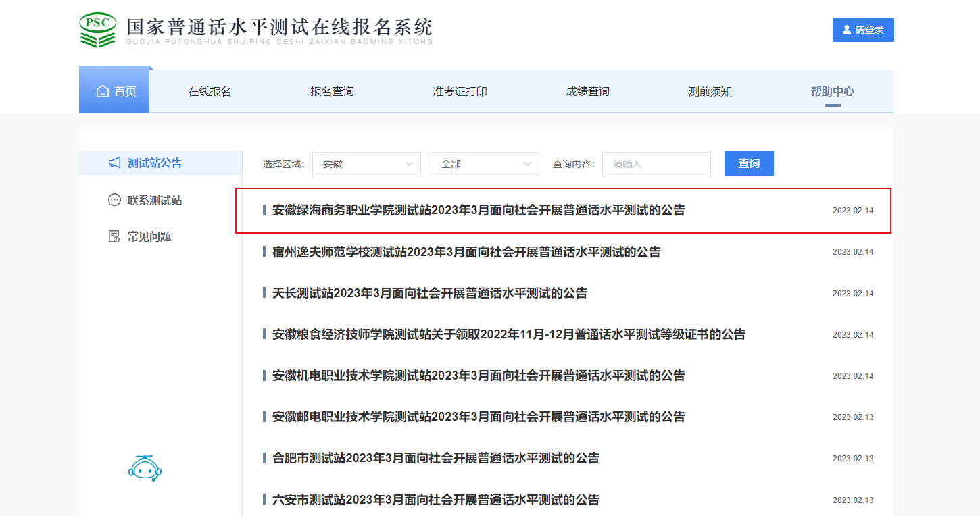Click into the 查询内容 input field
This screenshot has width=980, height=516.
[x=656, y=164]
